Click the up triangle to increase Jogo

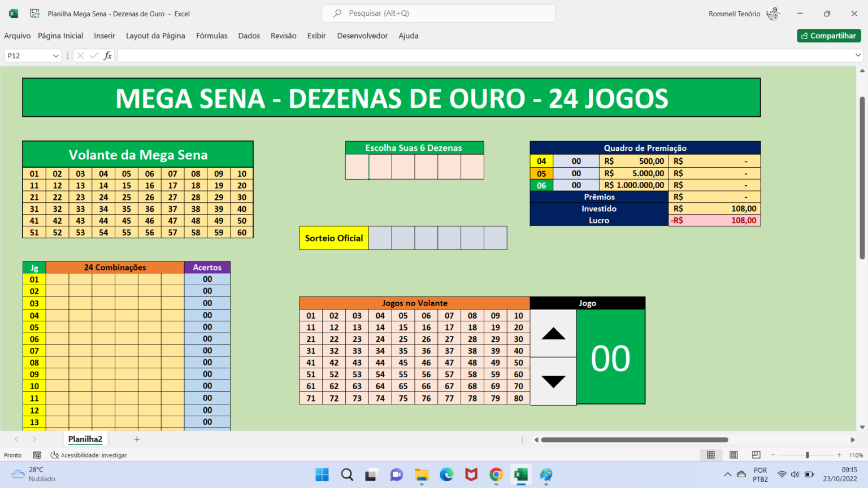pos(553,333)
